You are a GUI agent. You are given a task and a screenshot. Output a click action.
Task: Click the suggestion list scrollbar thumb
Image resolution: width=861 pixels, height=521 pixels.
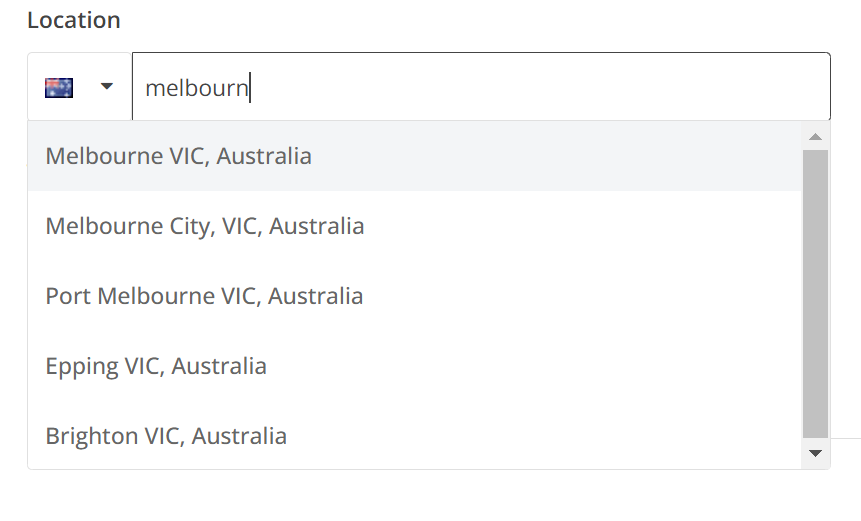coord(815,294)
